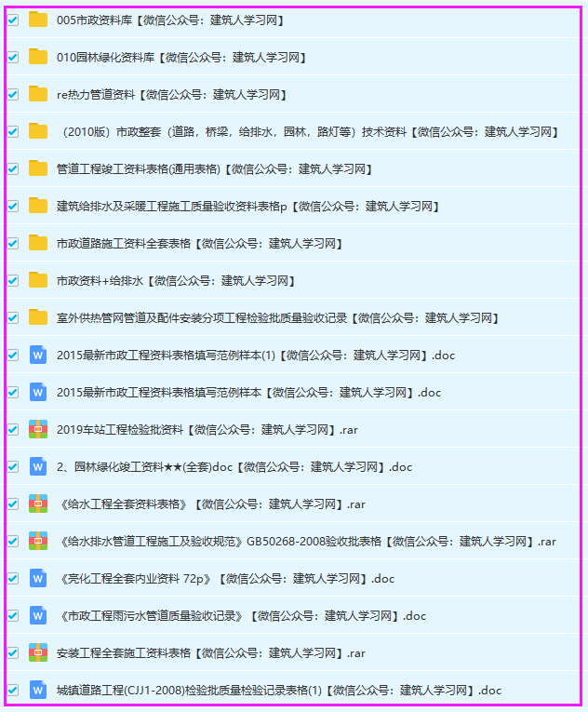Open 2019车站工程检验批资料 .rar file name
The width and height of the screenshot is (588, 712).
point(207,430)
